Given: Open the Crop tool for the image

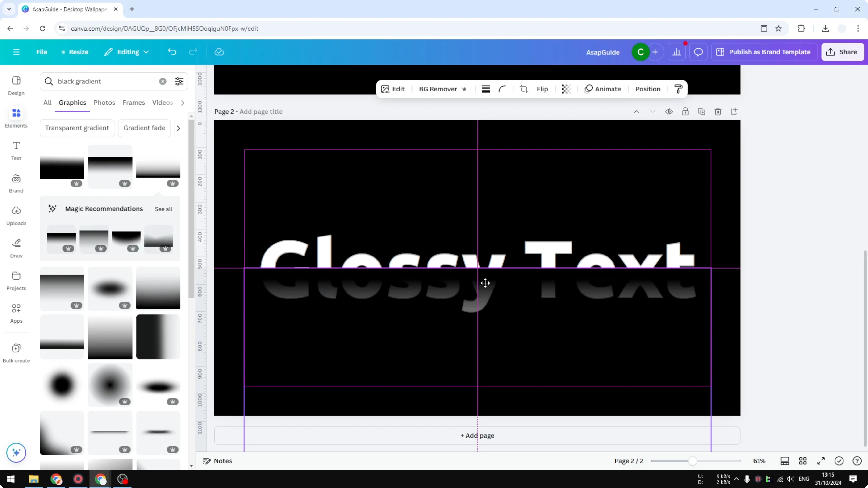Looking at the screenshot, I should click(524, 89).
